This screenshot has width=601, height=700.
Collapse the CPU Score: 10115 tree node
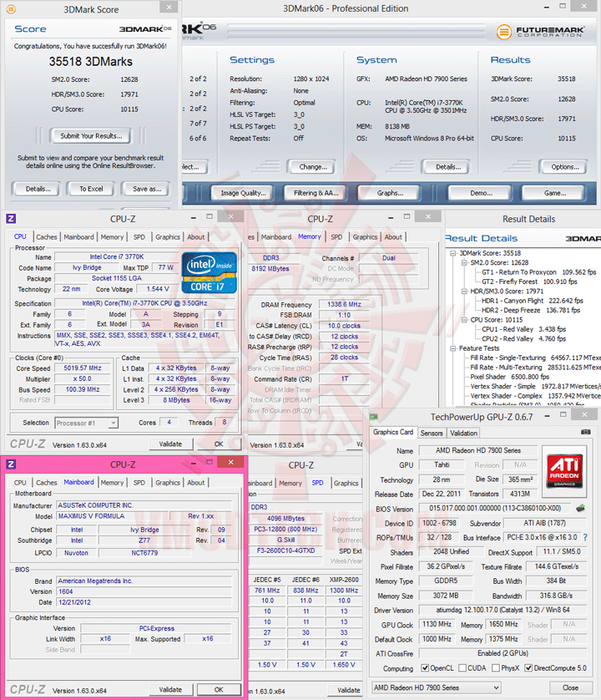[464, 320]
